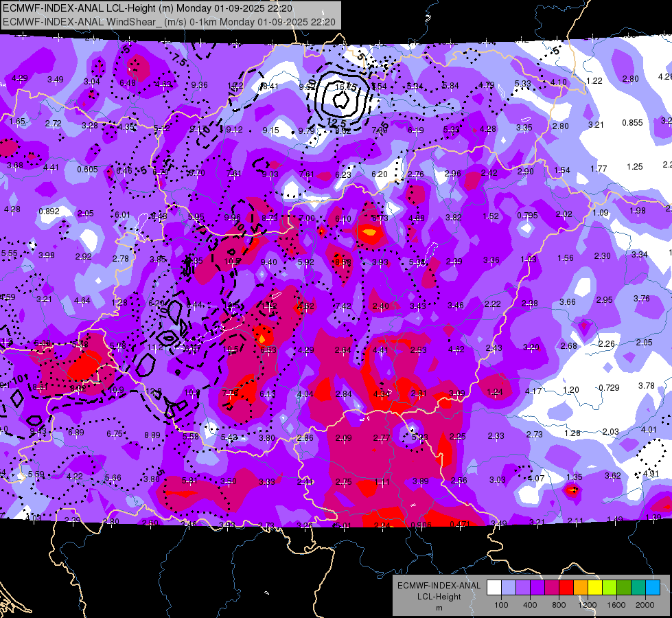
Task: Click the '800' legend tick label
Action: (559, 605)
